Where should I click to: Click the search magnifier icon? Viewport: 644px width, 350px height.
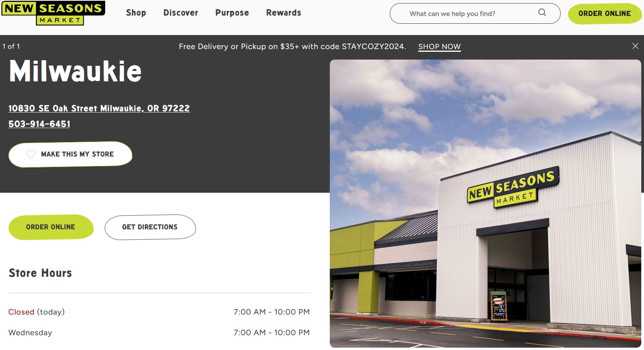click(x=542, y=13)
